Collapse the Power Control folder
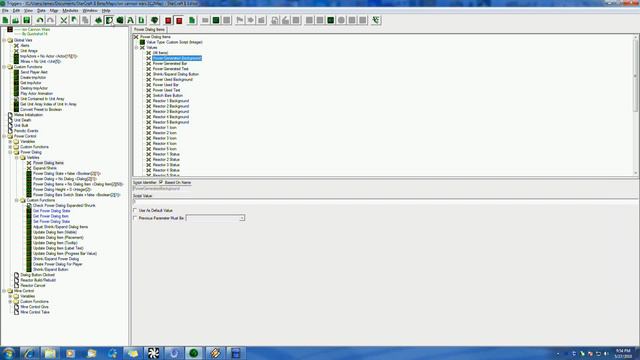Screen dimensions: 640x360 point(4,136)
